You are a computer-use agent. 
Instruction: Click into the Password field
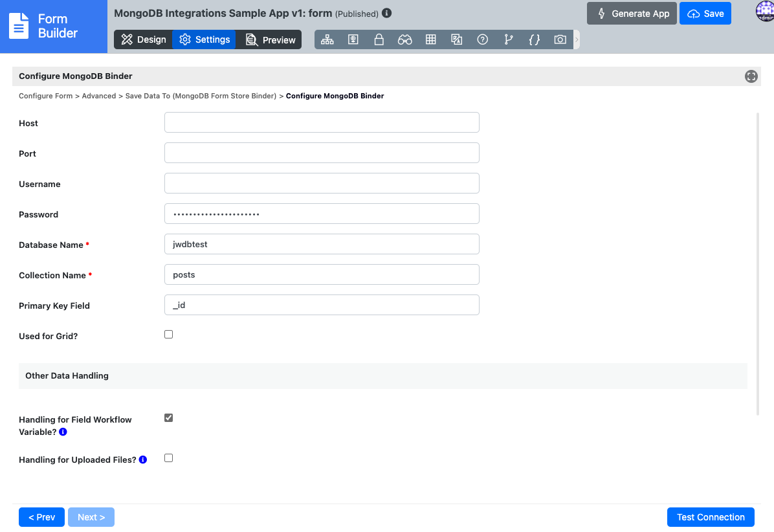pyautogui.click(x=322, y=214)
